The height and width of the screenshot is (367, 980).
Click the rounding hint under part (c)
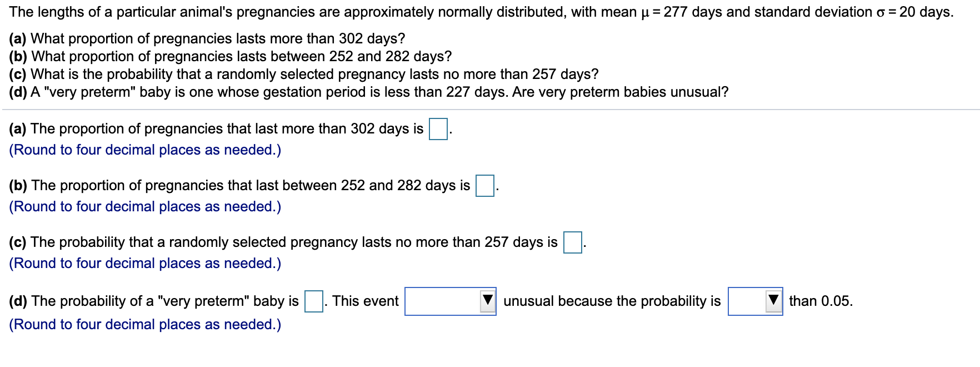tap(145, 264)
